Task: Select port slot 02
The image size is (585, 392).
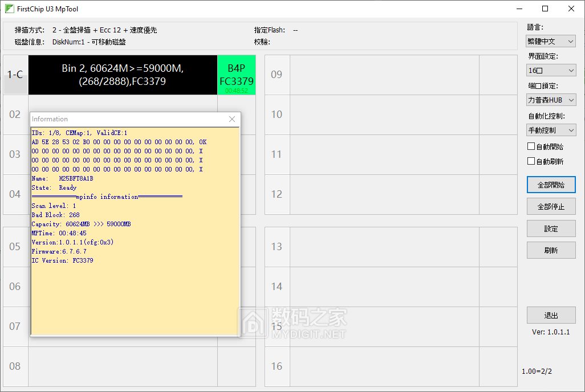Action: pos(15,114)
